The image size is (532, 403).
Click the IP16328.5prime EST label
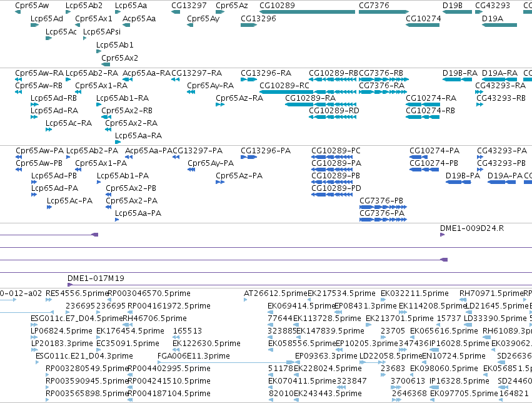pyautogui.click(x=459, y=381)
